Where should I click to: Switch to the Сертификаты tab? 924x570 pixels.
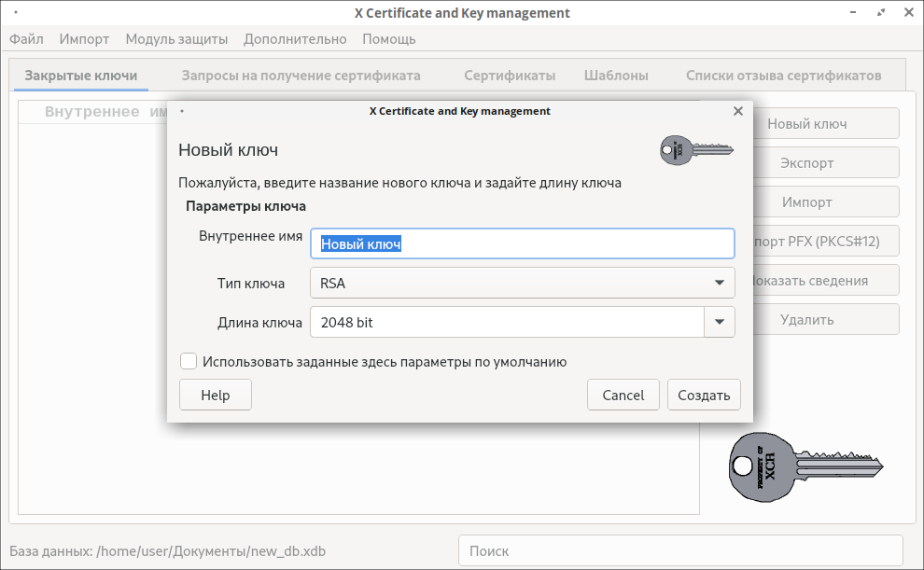point(510,76)
